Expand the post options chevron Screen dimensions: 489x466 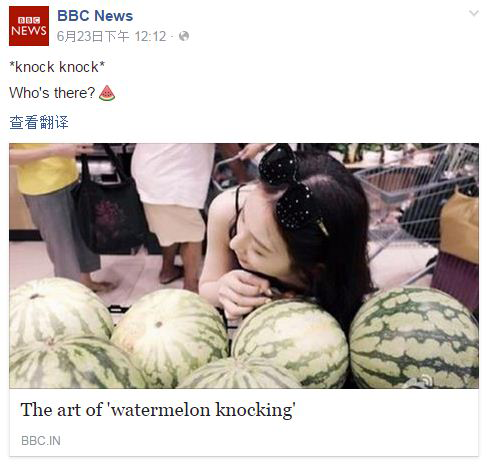pos(474,13)
